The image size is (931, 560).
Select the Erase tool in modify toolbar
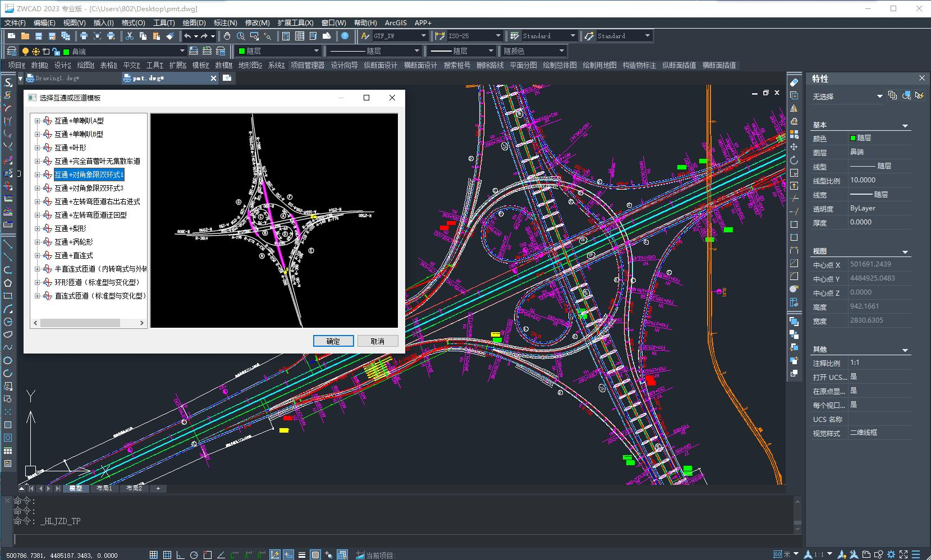pos(794,82)
